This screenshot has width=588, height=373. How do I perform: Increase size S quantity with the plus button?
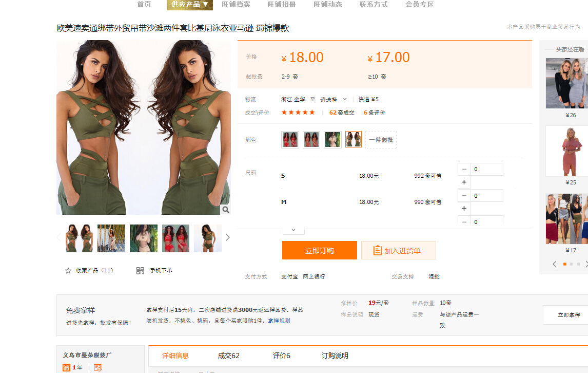pyautogui.click(x=464, y=182)
